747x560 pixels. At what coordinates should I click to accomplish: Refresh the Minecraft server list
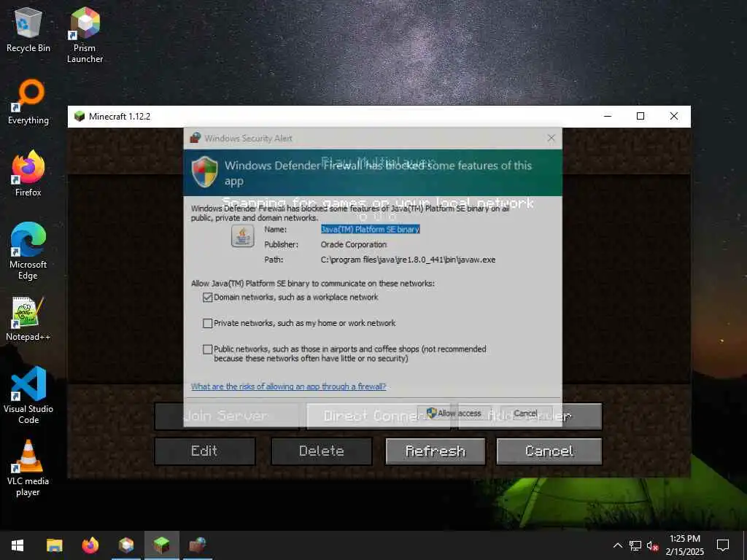click(x=436, y=451)
